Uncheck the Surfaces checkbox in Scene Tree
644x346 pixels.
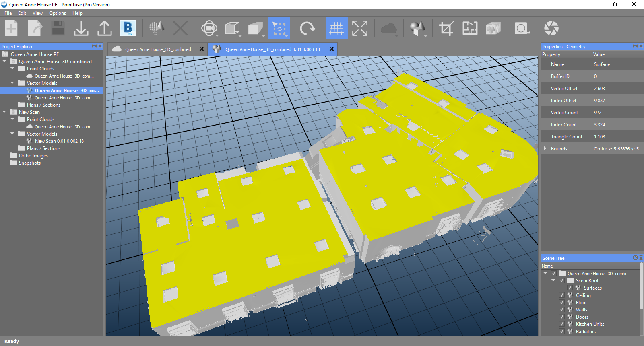(570, 288)
